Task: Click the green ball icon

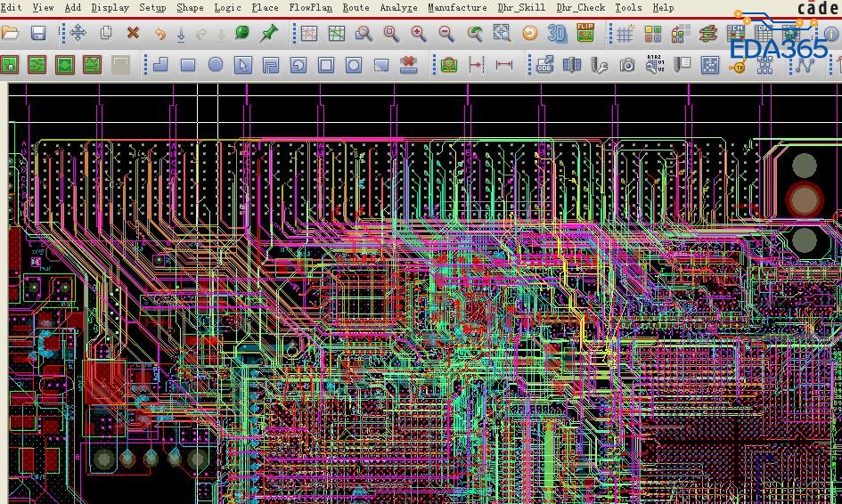Action: pyautogui.click(x=242, y=33)
